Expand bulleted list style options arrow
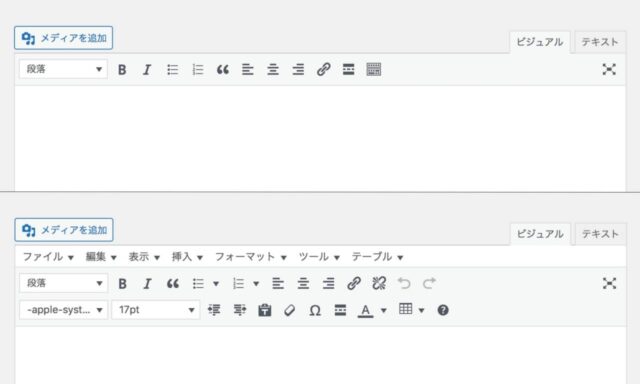 coord(216,284)
